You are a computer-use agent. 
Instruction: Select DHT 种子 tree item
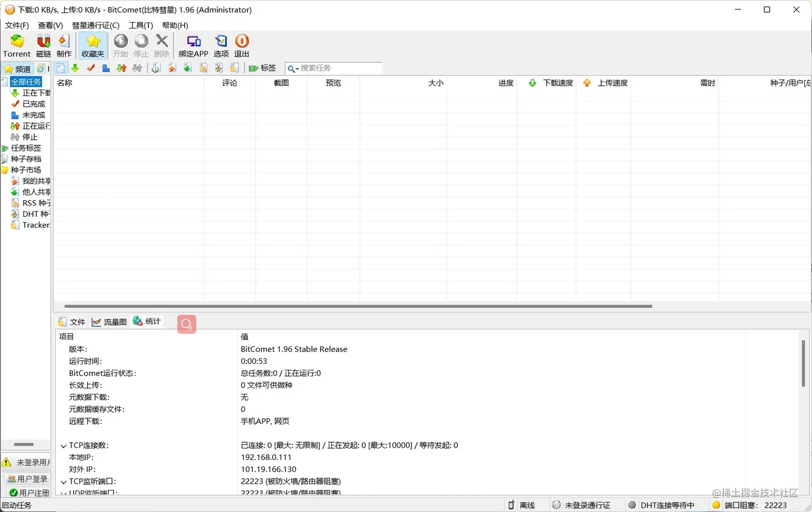[36, 214]
